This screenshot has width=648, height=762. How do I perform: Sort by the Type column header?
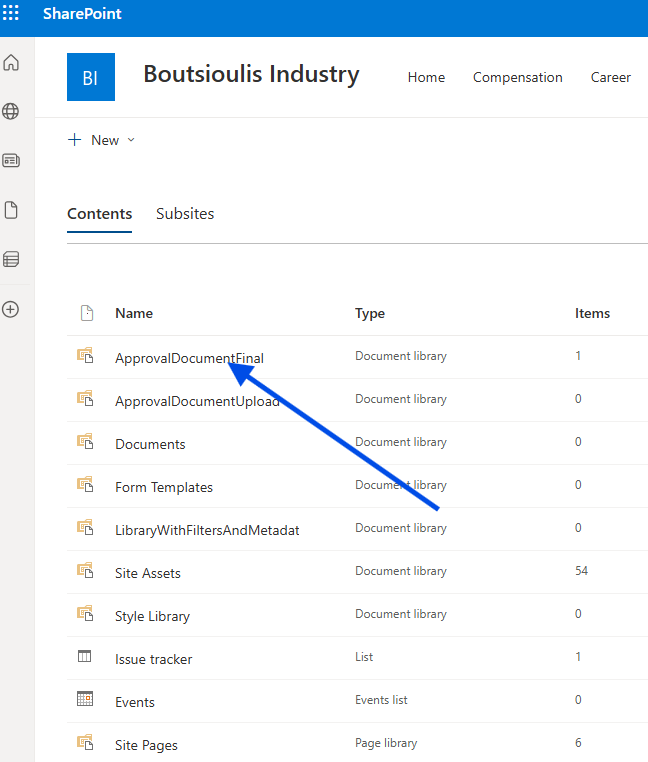[x=370, y=313]
